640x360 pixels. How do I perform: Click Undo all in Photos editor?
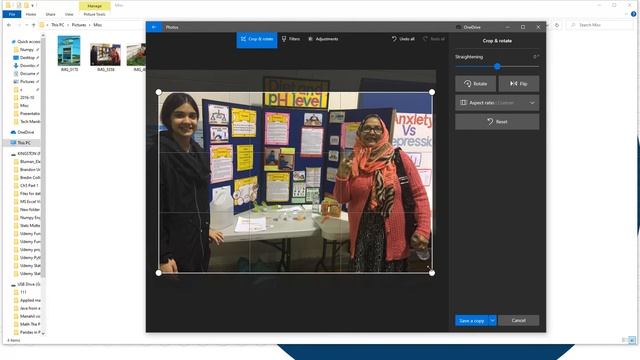[403, 39]
